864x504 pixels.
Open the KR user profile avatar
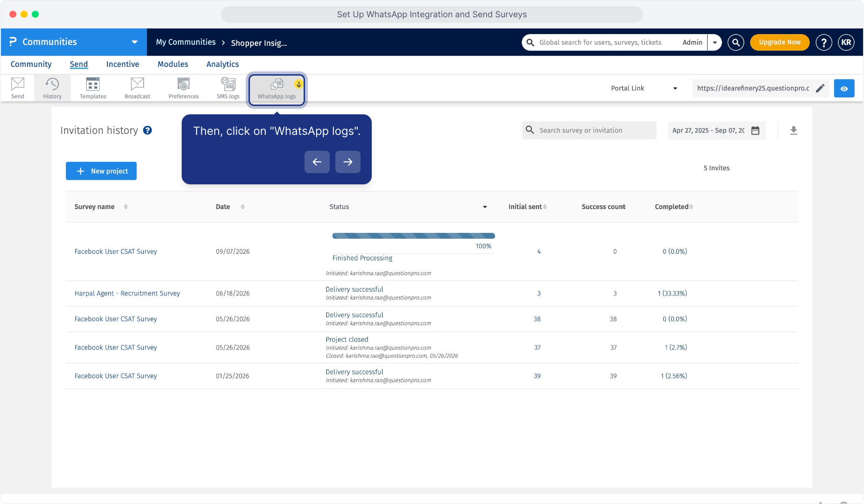846,42
